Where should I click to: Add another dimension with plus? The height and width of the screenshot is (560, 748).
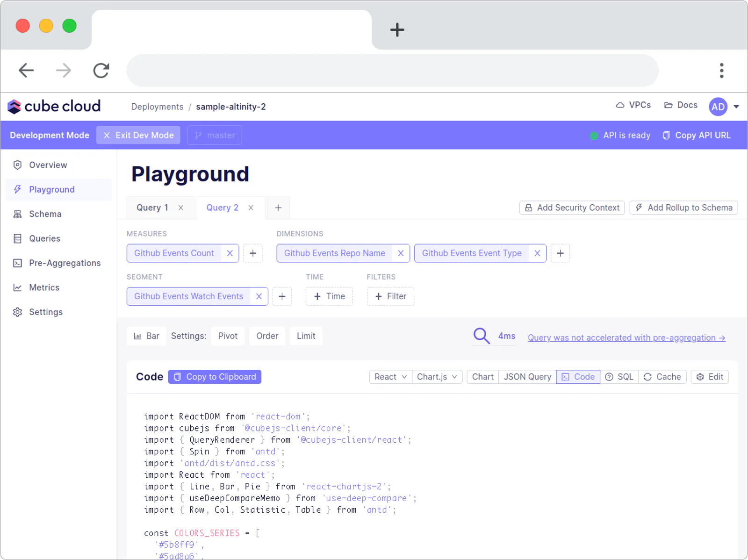560,253
